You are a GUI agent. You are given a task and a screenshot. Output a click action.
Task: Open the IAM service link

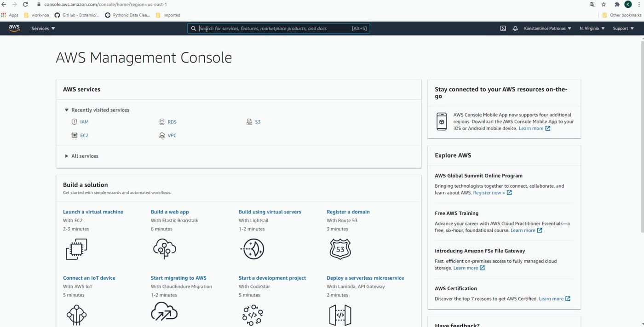tap(84, 122)
